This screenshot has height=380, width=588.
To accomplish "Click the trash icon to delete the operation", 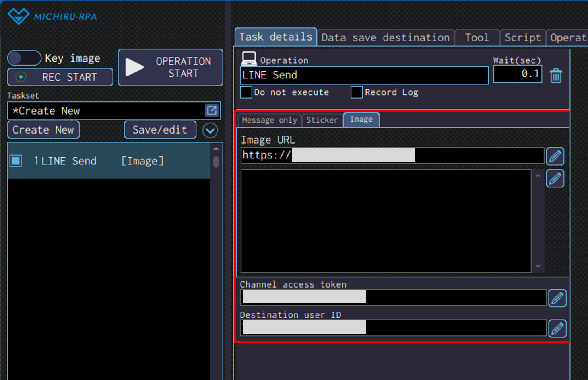I will [556, 75].
